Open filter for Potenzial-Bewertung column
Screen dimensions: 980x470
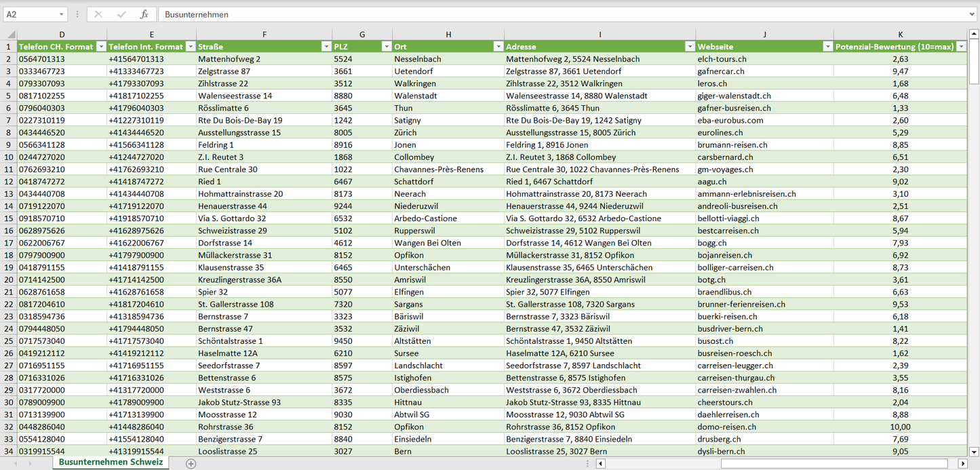[x=961, y=47]
